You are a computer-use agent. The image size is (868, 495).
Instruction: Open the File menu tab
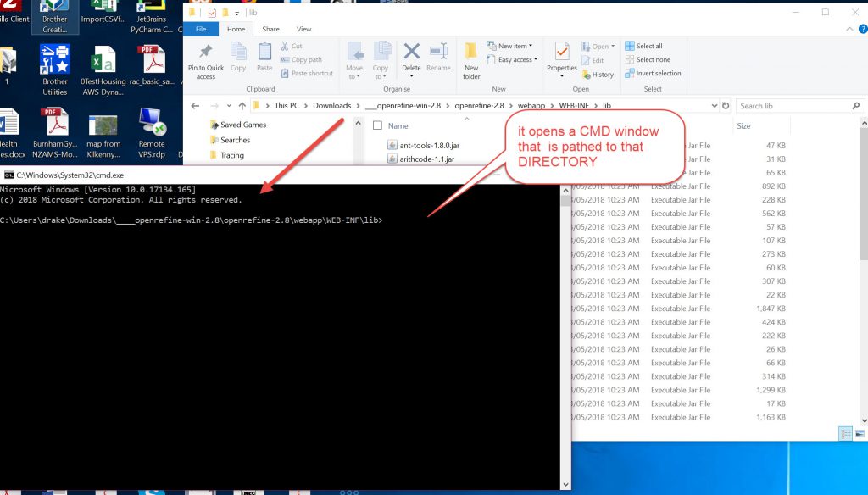click(201, 29)
